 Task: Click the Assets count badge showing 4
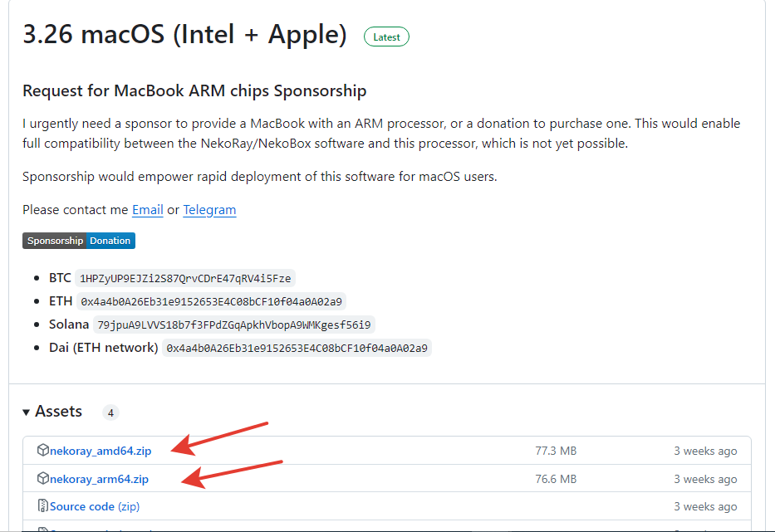click(x=111, y=412)
